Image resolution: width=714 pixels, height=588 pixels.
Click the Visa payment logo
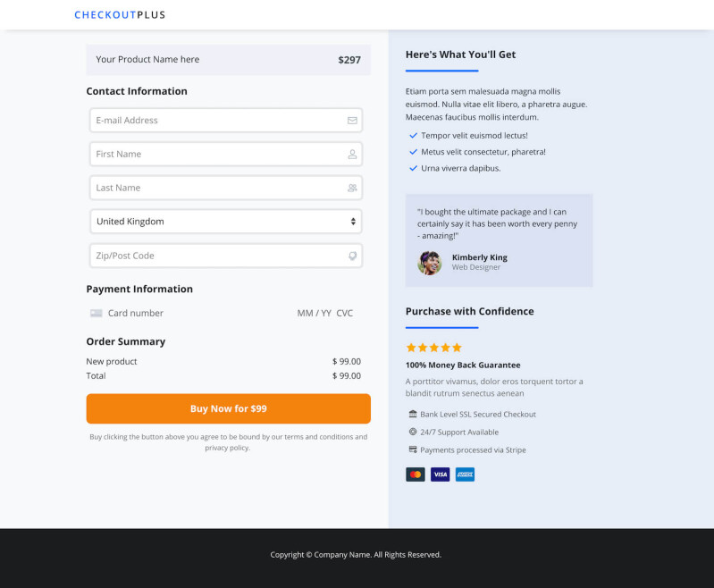(440, 475)
